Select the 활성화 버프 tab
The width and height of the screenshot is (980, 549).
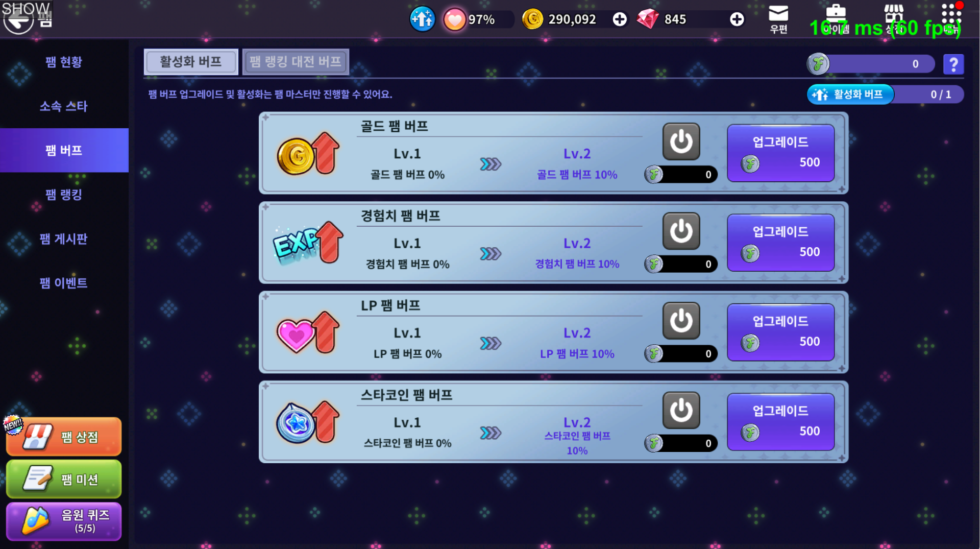tap(191, 62)
